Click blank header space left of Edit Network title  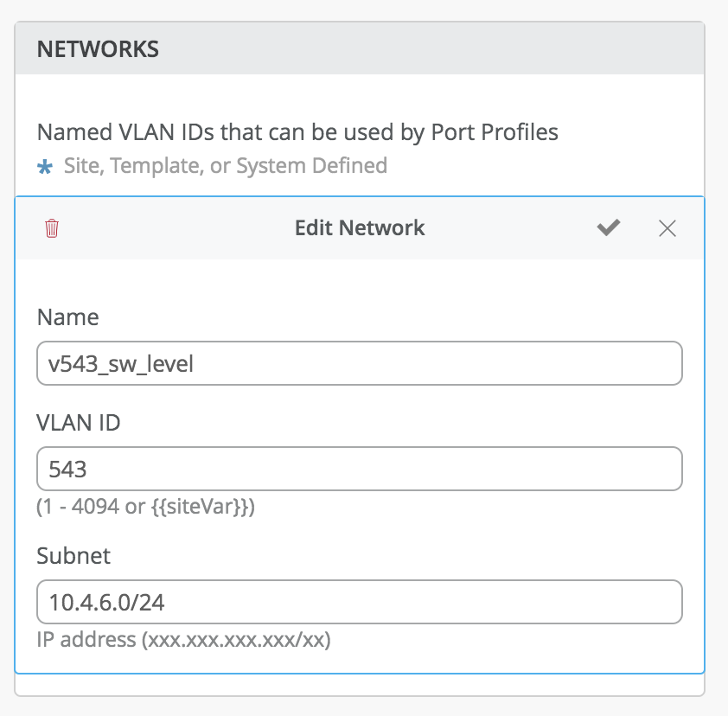coord(173,228)
